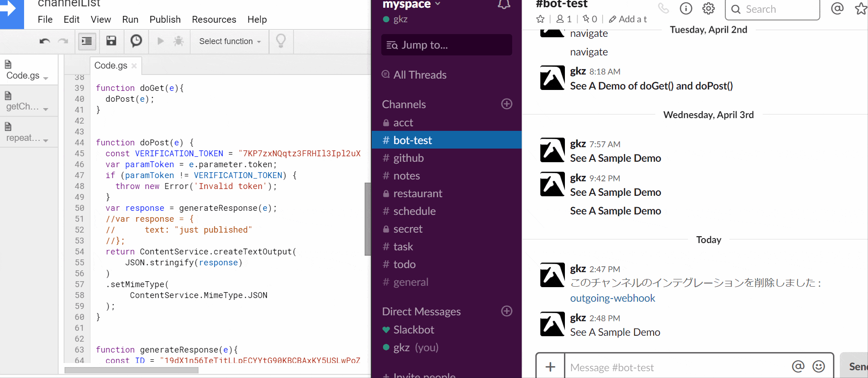The width and height of the screenshot is (868, 378).
Task: Expand Code.gs file options arrow
Action: (46, 79)
